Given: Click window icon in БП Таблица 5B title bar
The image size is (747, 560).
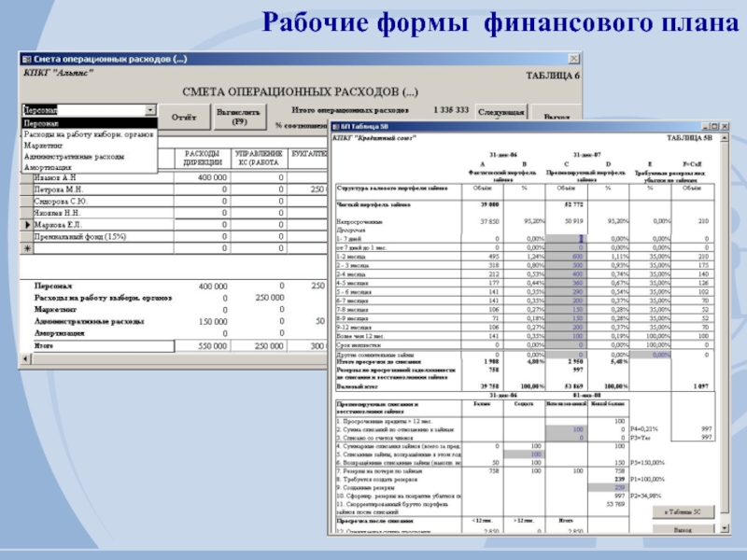Looking at the screenshot, I should 335,127.
